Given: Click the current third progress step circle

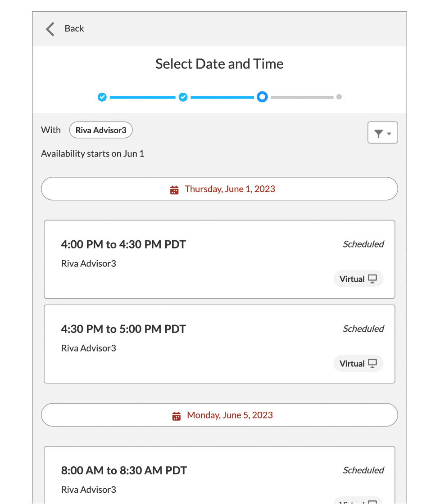Looking at the screenshot, I should [262, 97].
